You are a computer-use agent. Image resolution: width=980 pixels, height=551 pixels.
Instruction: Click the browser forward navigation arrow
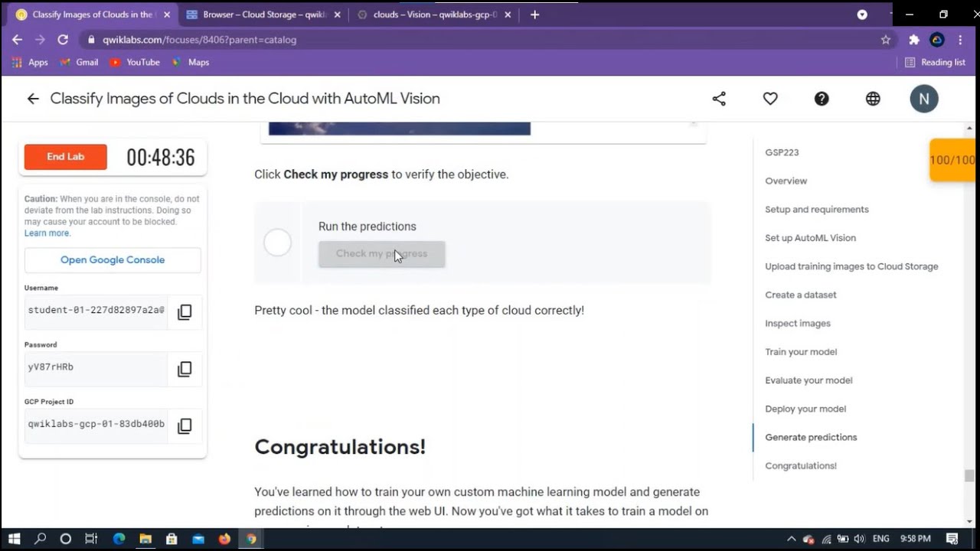coord(40,40)
